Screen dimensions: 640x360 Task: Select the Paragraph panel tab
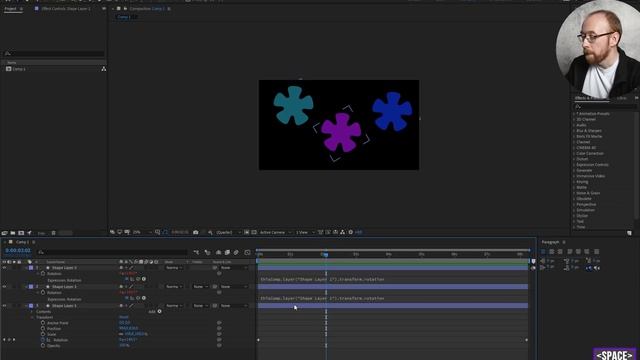point(550,242)
